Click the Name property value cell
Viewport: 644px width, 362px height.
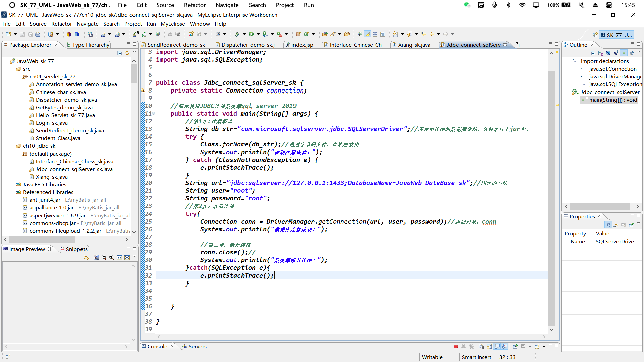[617, 241]
